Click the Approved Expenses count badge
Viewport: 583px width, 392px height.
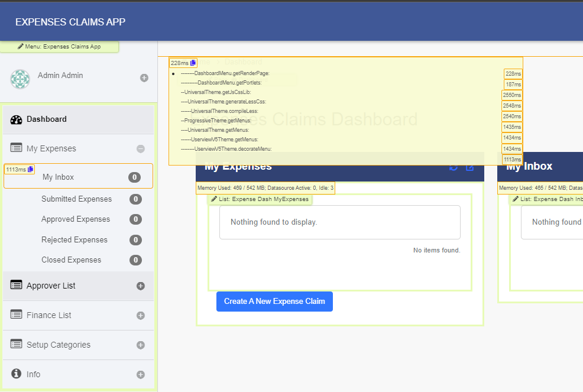[x=136, y=219]
